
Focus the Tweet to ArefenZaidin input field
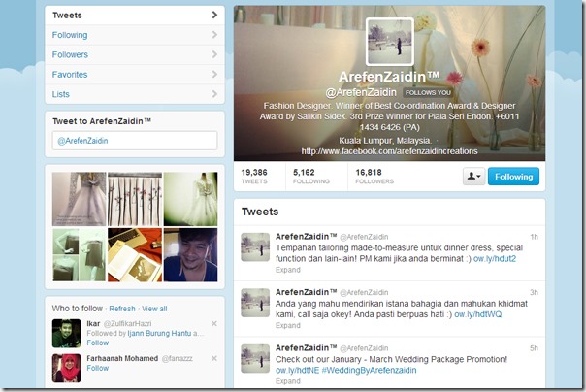(135, 141)
